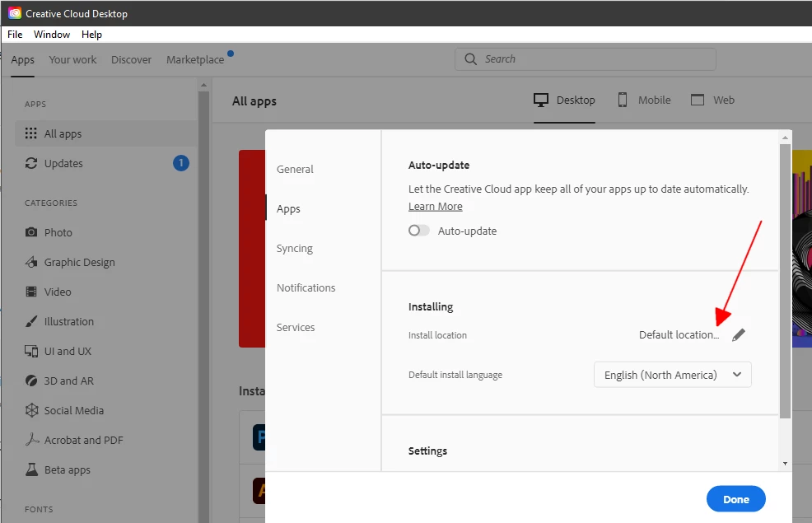
Task: Select the Social Media icon
Action: (31, 410)
